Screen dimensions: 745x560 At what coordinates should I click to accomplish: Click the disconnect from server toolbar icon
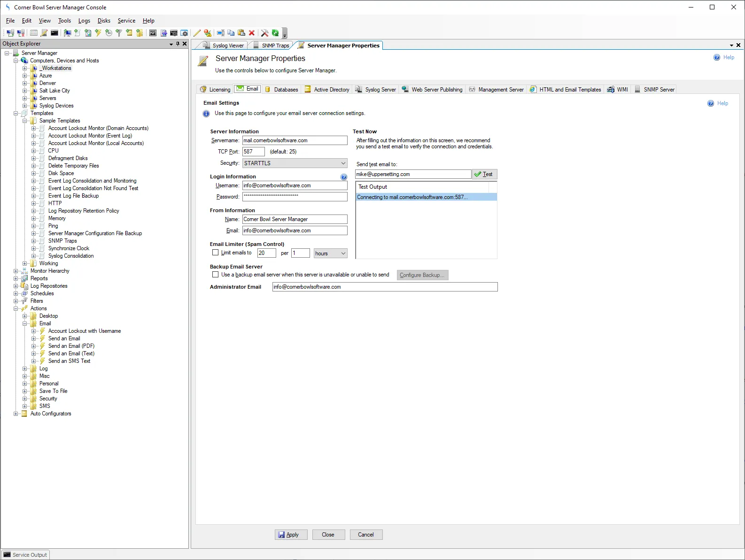[21, 33]
